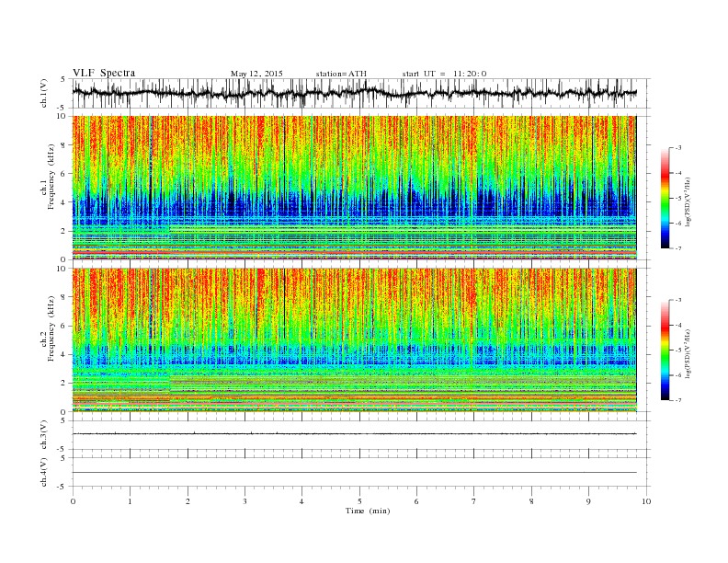Click the "Time (min)" axis title
The height and width of the screenshot is (563, 728).
(368, 511)
